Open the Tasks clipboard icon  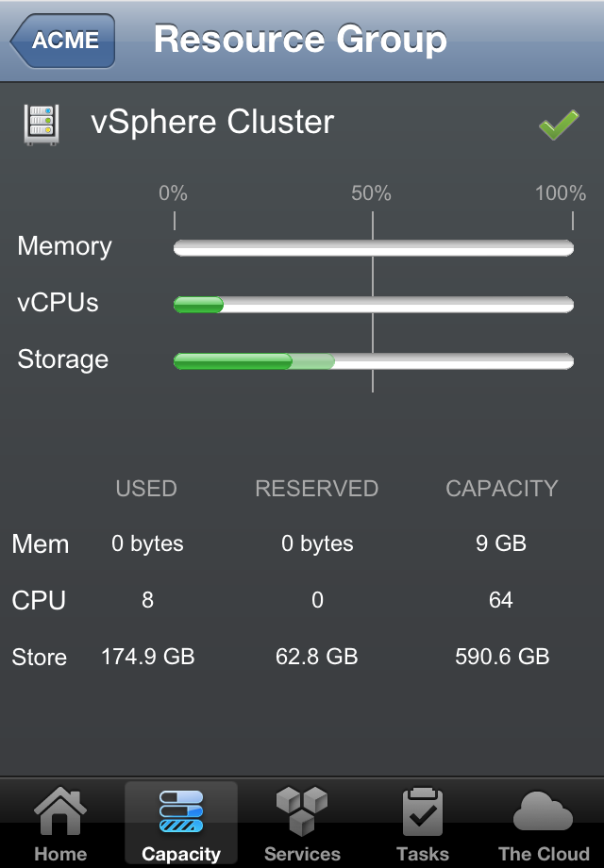[x=422, y=812]
